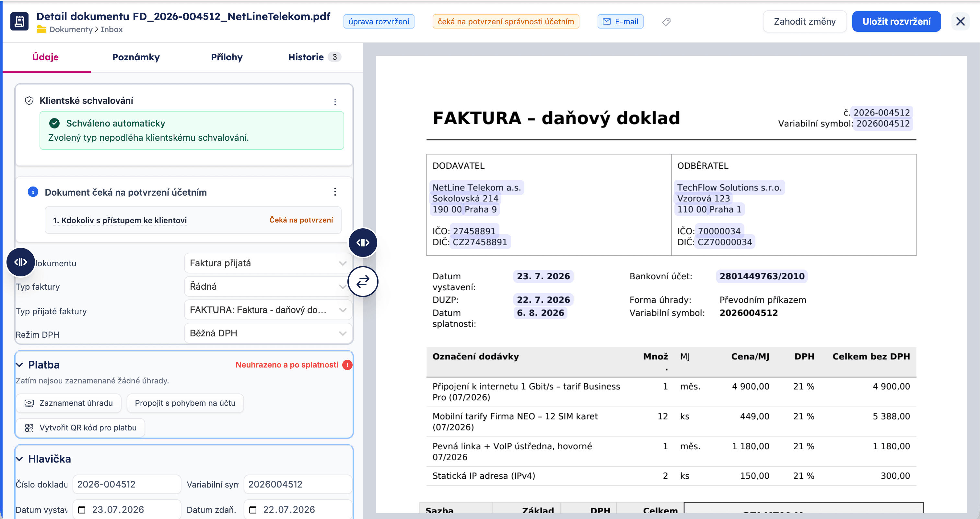This screenshot has height=519, width=980.
Task: Open Klientské schvalování three-dot menu
Action: click(335, 101)
